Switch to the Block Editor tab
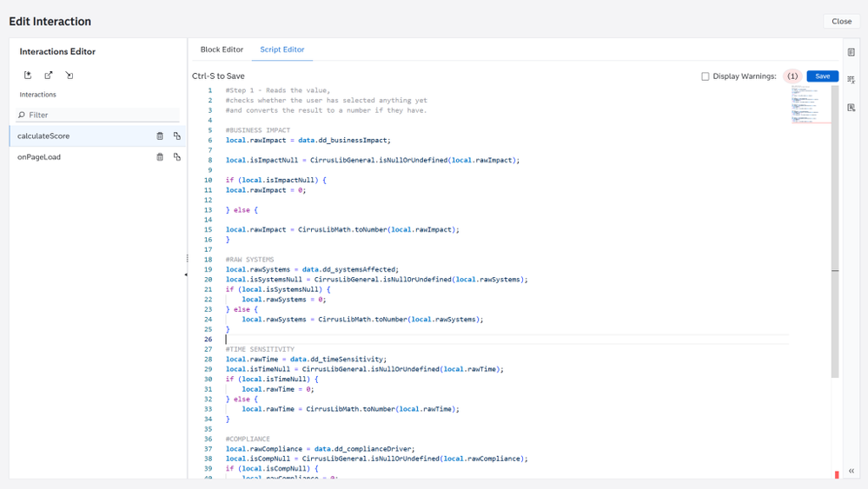The image size is (868, 489). click(x=222, y=50)
